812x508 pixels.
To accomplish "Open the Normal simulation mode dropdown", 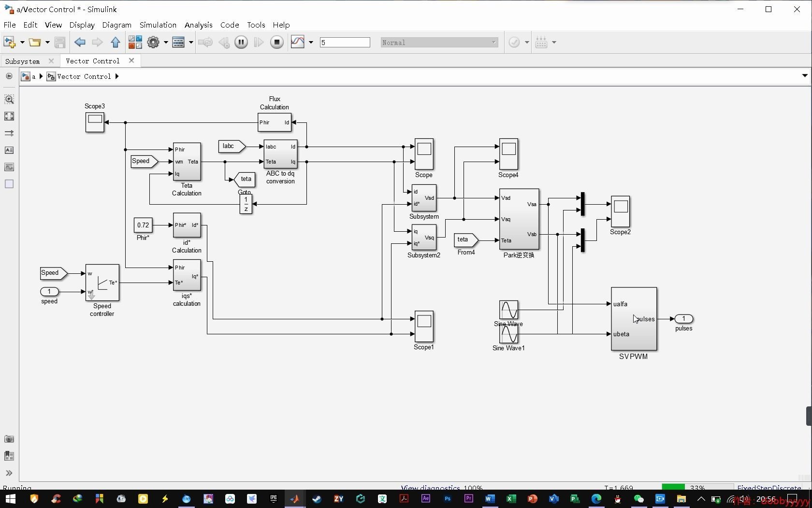I will coord(439,43).
